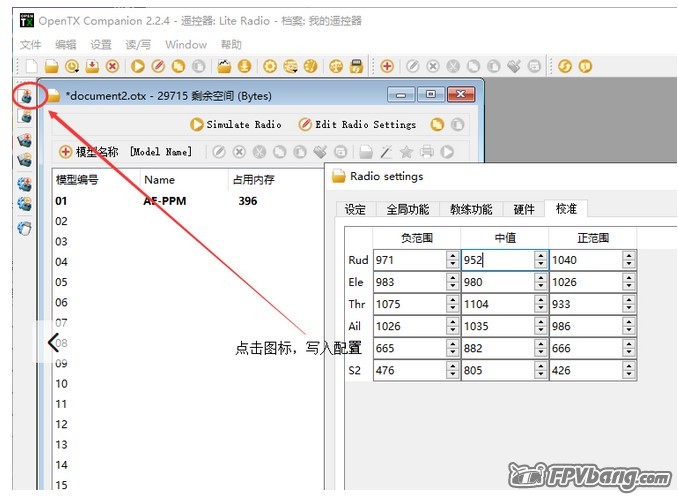Click the Backup Radio to File sidebar icon
The height and width of the screenshot is (499, 678).
25,160
